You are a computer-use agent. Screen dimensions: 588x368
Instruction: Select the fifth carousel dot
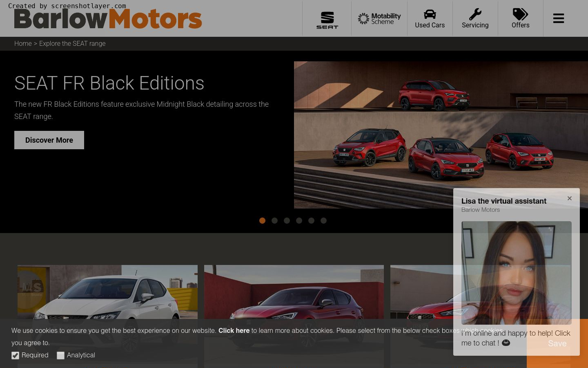click(311, 221)
